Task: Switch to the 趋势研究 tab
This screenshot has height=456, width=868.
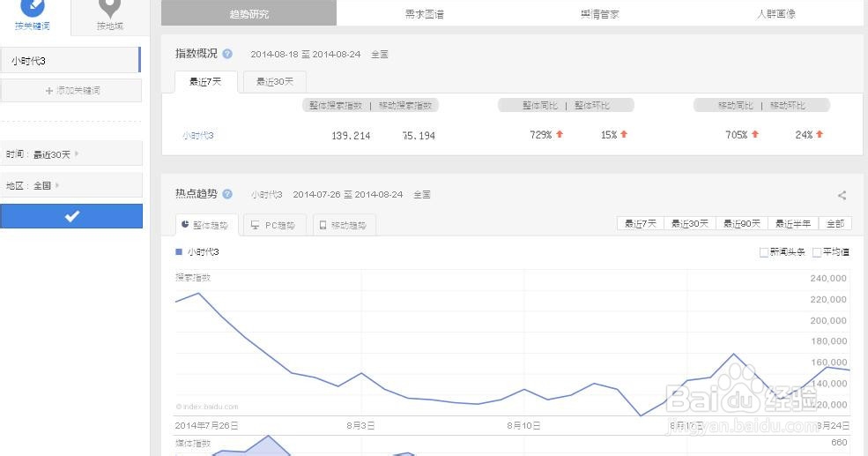Action: (x=249, y=13)
